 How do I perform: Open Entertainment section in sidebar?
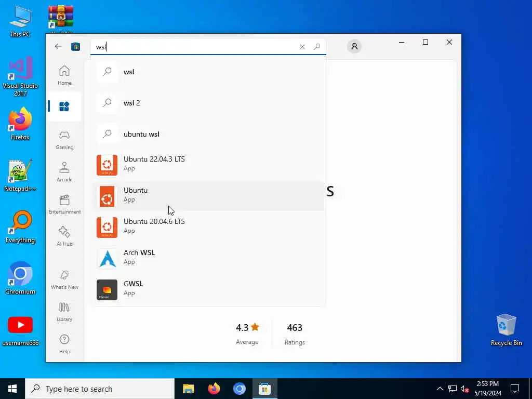pos(64,204)
